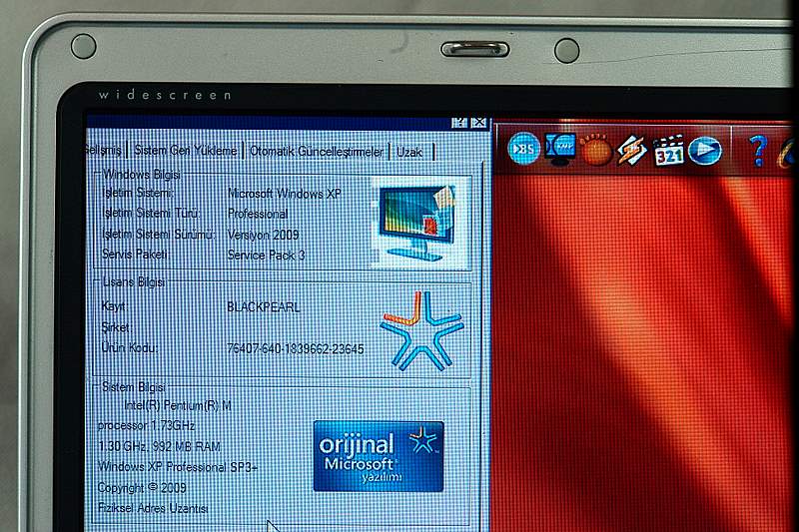
Task: Start GOM Player via the orange paw icon
Action: [x=595, y=150]
